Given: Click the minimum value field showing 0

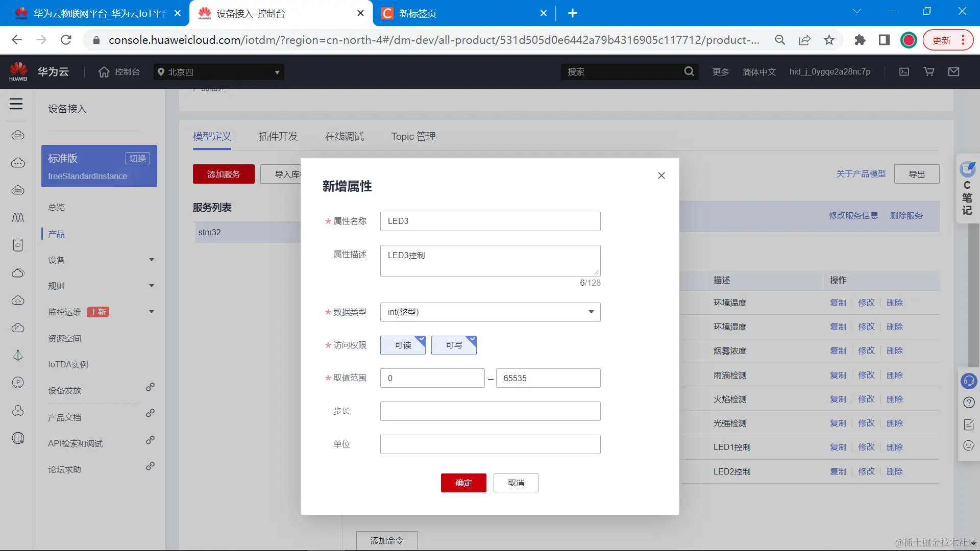Looking at the screenshot, I should coord(432,378).
